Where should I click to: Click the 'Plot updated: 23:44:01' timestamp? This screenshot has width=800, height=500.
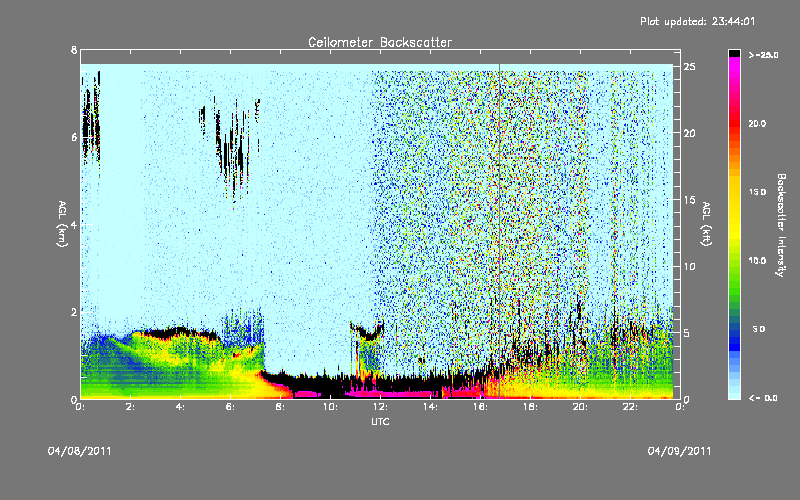coord(697,21)
